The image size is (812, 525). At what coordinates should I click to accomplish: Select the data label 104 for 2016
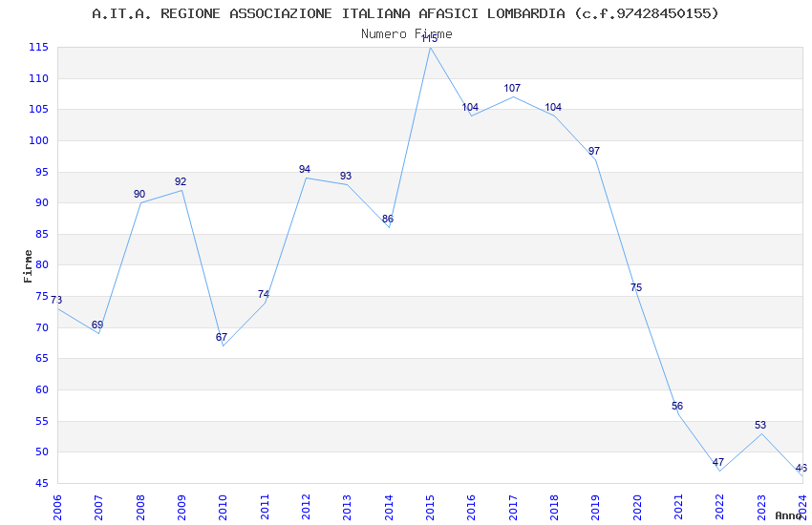point(470,107)
